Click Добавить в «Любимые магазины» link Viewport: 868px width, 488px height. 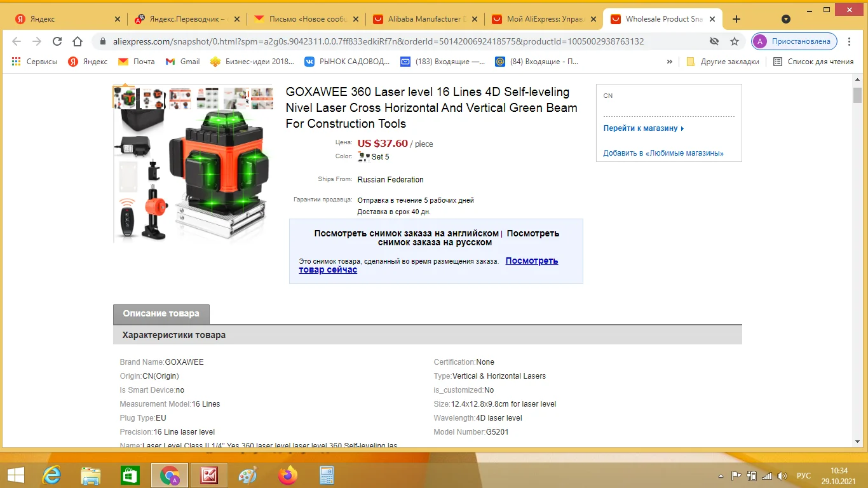(663, 153)
